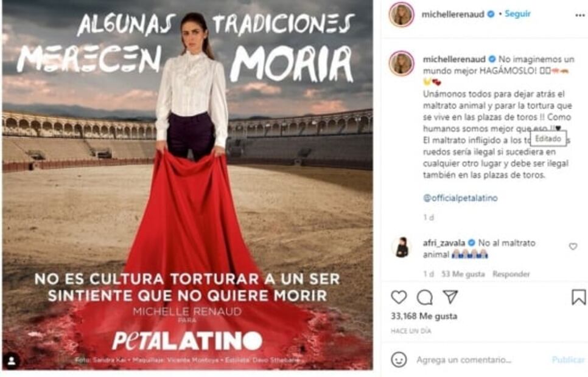Open the 33,168 Me gusta likes list
Screen dimensions: 588x377
point(424,316)
